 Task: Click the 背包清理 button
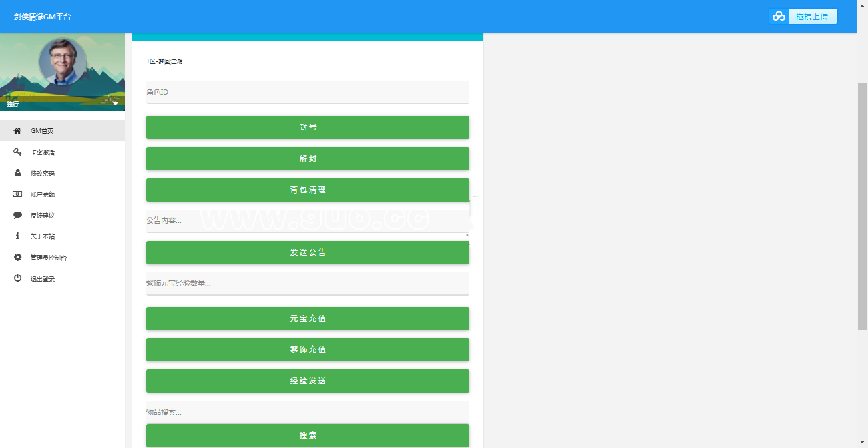click(308, 190)
